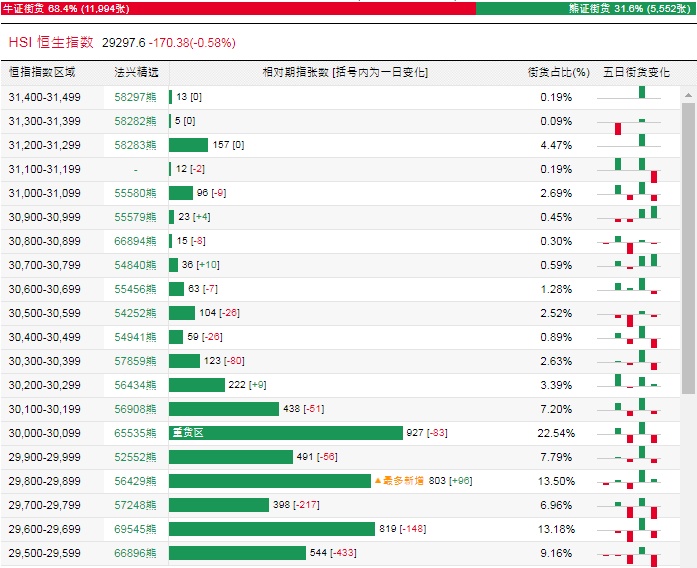The width and height of the screenshot is (697, 568).
Task: Open warrant link 57248熊
Action: point(135,505)
